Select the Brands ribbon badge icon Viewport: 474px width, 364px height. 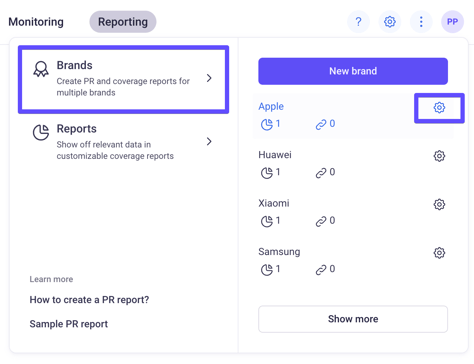[x=41, y=69]
